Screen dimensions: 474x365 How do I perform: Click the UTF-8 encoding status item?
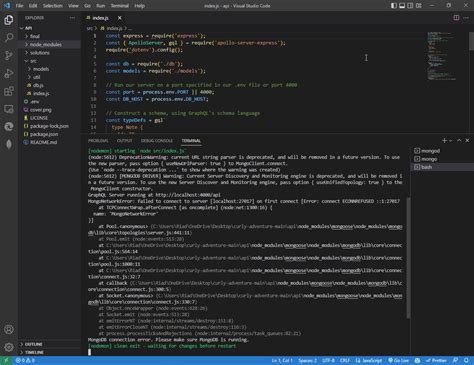click(328, 360)
